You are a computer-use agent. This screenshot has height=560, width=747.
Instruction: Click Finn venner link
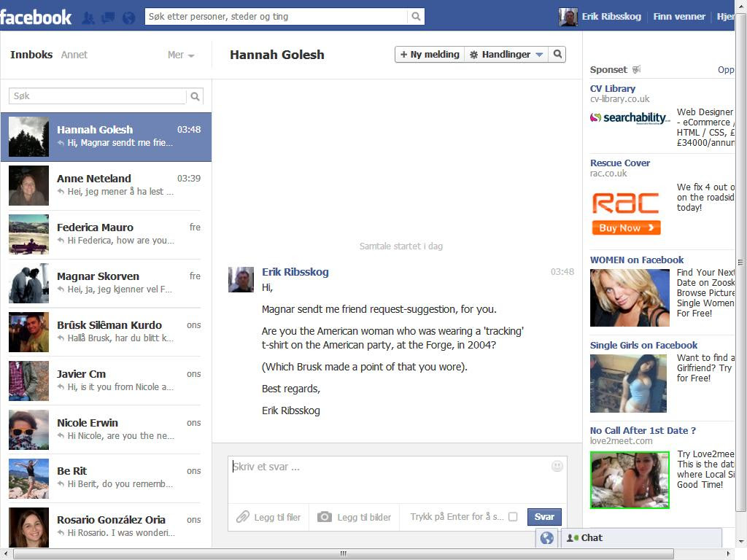679,17
